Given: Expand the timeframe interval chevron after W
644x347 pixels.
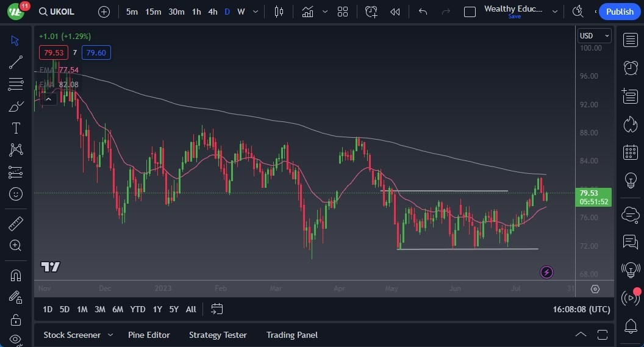Looking at the screenshot, I should 255,12.
